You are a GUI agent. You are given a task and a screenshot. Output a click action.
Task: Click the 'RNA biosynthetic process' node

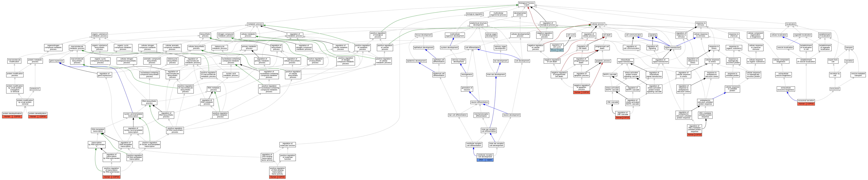point(149,102)
